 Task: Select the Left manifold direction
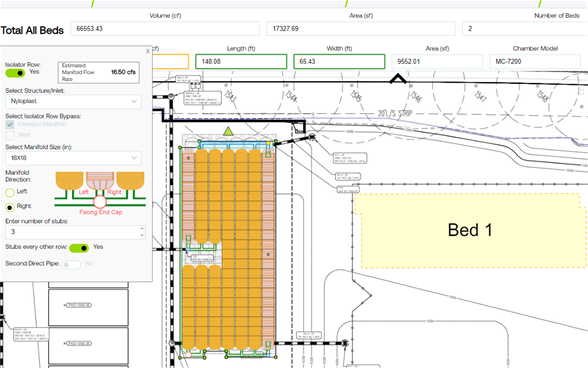10,192
